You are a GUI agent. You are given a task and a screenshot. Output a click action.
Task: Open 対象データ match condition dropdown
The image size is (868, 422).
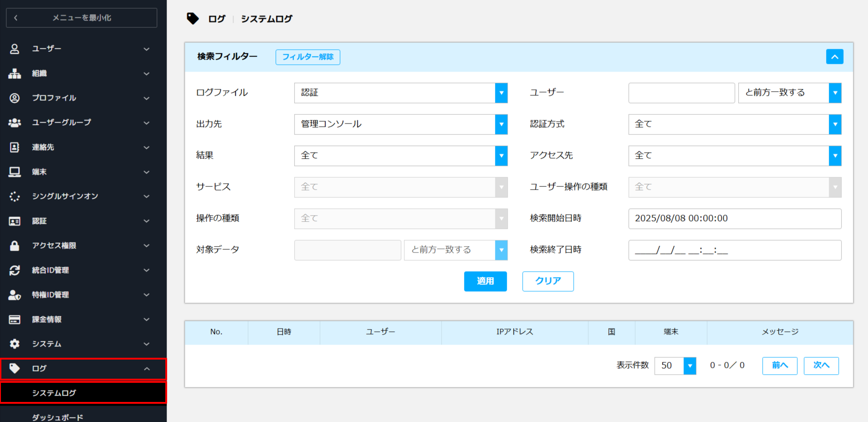click(x=456, y=250)
